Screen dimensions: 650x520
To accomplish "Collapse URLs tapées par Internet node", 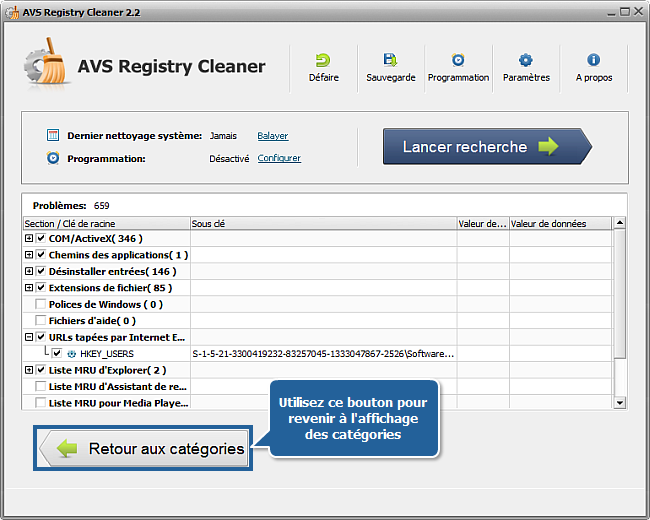I will point(29,337).
